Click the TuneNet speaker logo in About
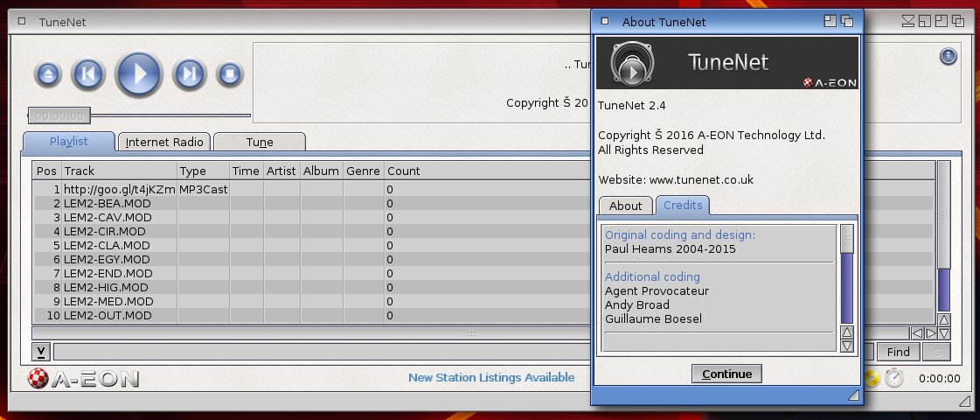Screen dimensions: 980x420 click(633, 63)
